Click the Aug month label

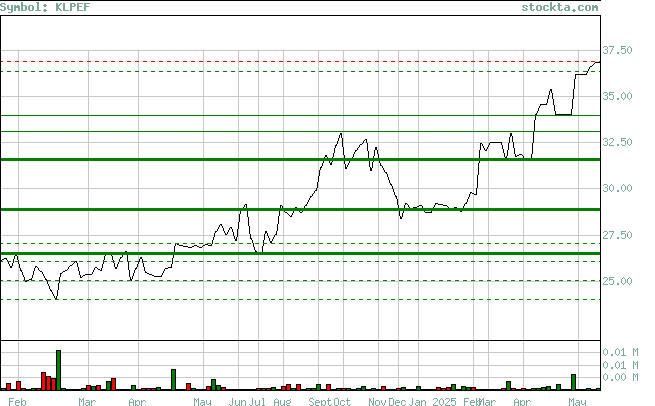282,402
